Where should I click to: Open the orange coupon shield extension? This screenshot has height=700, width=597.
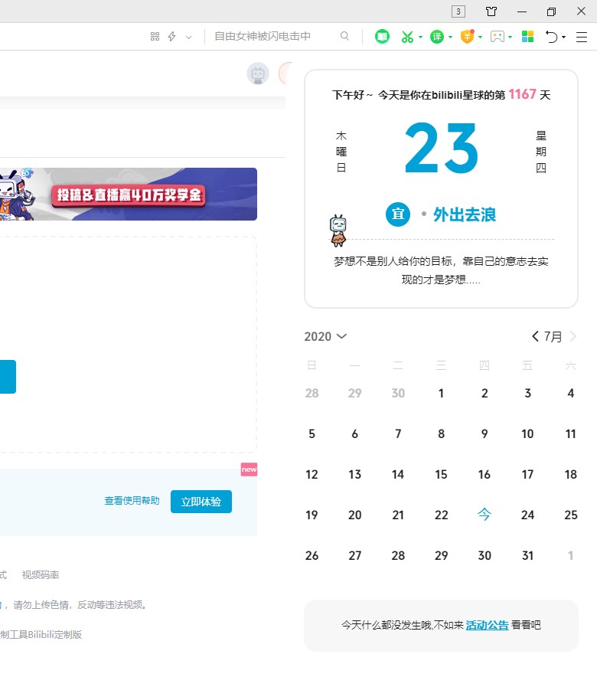pos(467,36)
